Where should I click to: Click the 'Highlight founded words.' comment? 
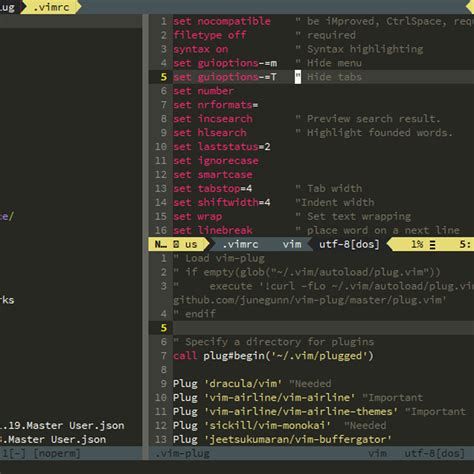point(380,133)
